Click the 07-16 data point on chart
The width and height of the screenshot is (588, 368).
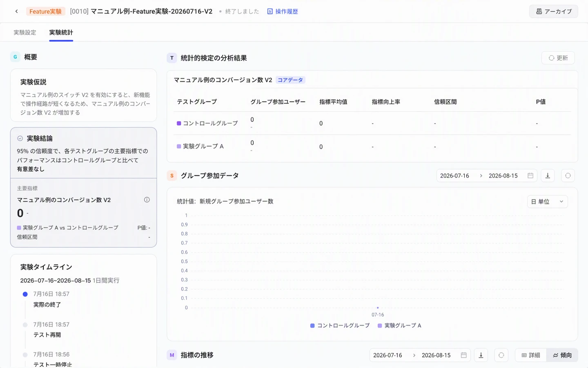pos(378,307)
